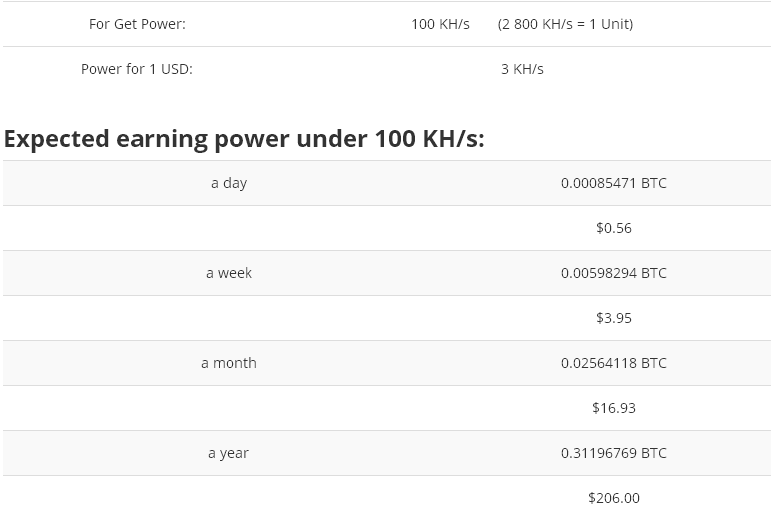Viewport: 771px width, 515px height.
Task: Select the 0.00598294 BTC weekly earning
Action: pyautogui.click(x=613, y=273)
